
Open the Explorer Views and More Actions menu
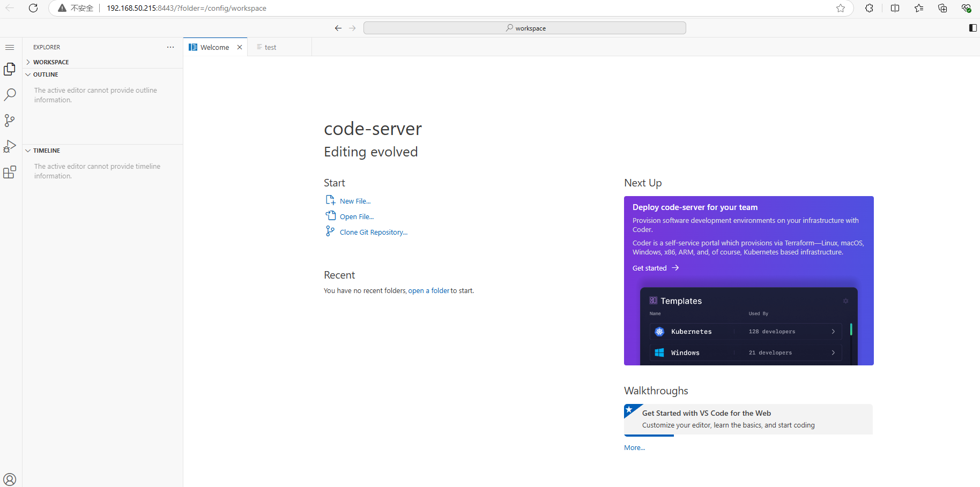pos(170,47)
